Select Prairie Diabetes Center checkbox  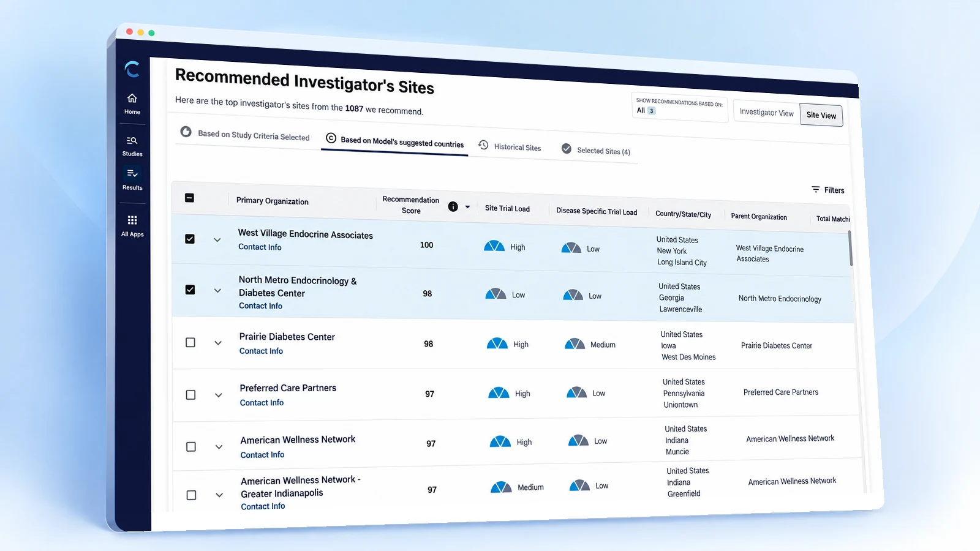click(x=190, y=342)
